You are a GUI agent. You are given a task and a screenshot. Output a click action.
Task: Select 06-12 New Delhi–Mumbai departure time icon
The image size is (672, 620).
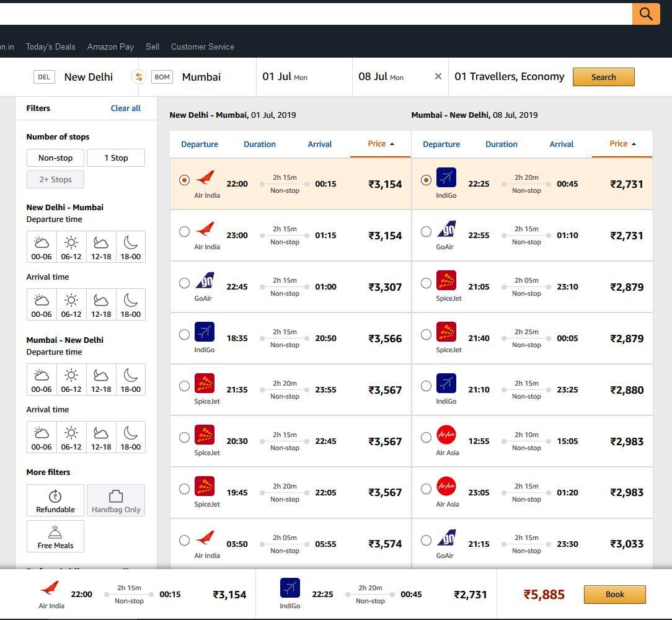pos(71,247)
